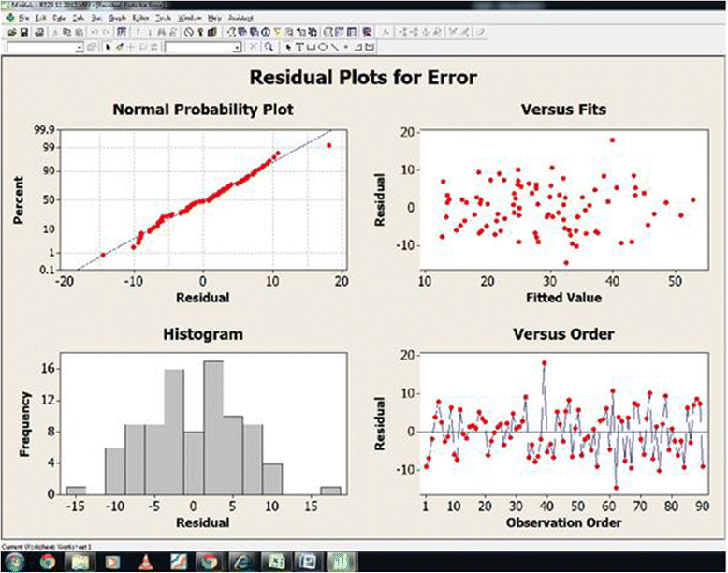This screenshot has width=728, height=573.
Task: Click the Edit Last Dialog icon
Action: 121,33
